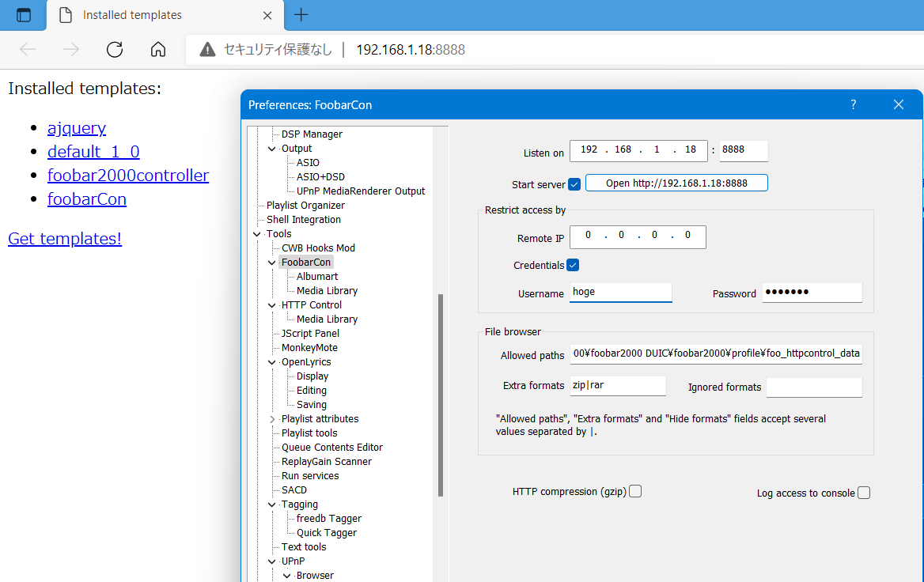Collapse the Output tree node
Viewport: 924px width, 582px height.
pyautogui.click(x=271, y=149)
